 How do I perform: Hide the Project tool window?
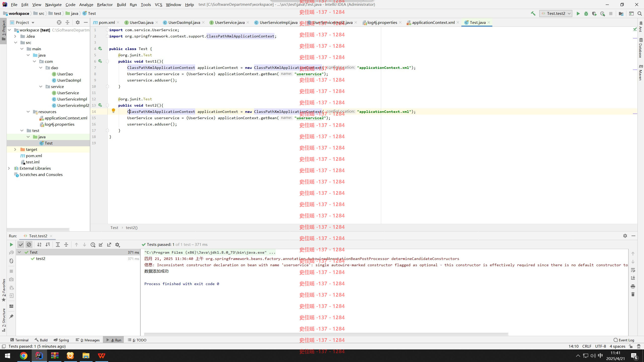pyautogui.click(x=86, y=22)
